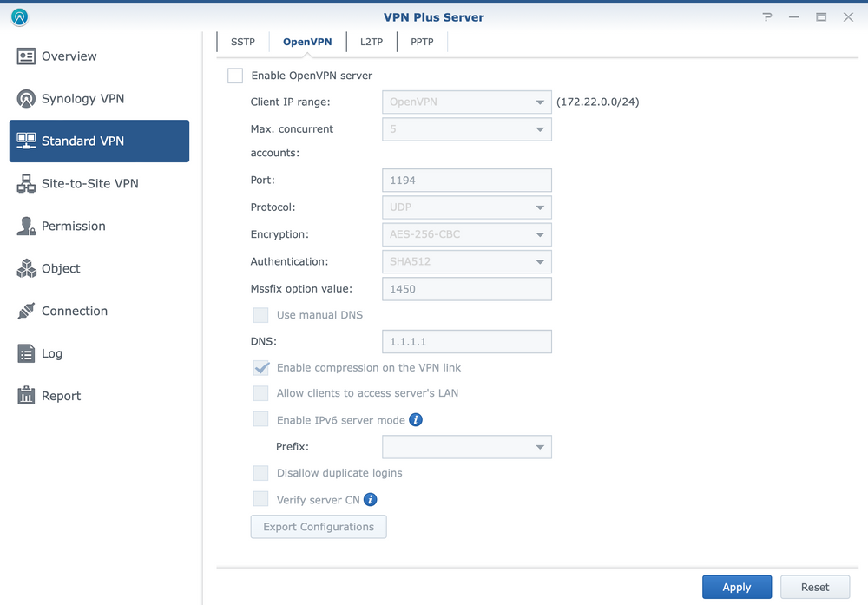
Task: Switch to the SSTP tab
Action: 243,42
